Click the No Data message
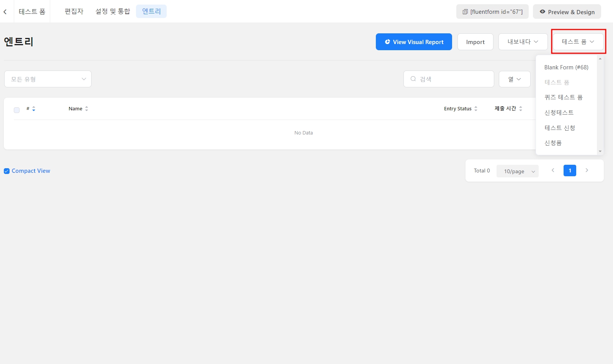 [x=303, y=133]
